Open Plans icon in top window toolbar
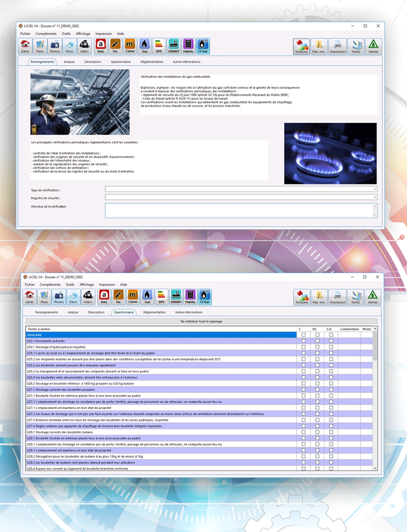407x532 pixels. [x=40, y=46]
